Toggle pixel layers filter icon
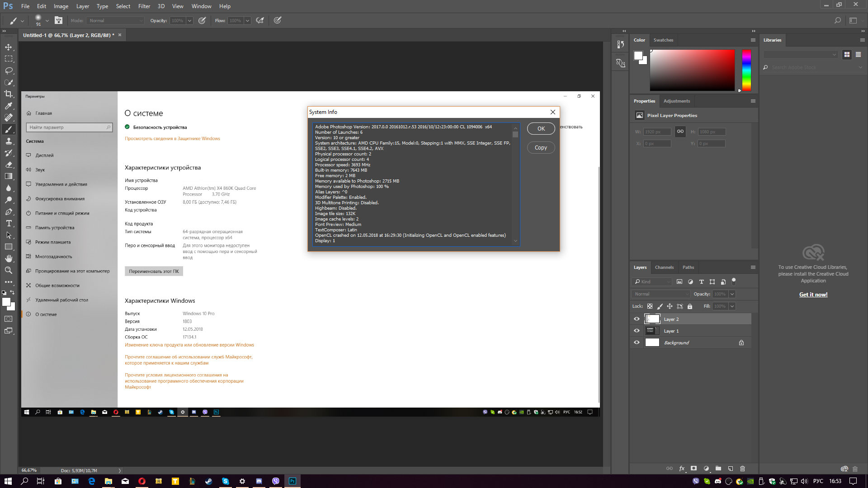Image resolution: width=868 pixels, height=488 pixels. 679,282
